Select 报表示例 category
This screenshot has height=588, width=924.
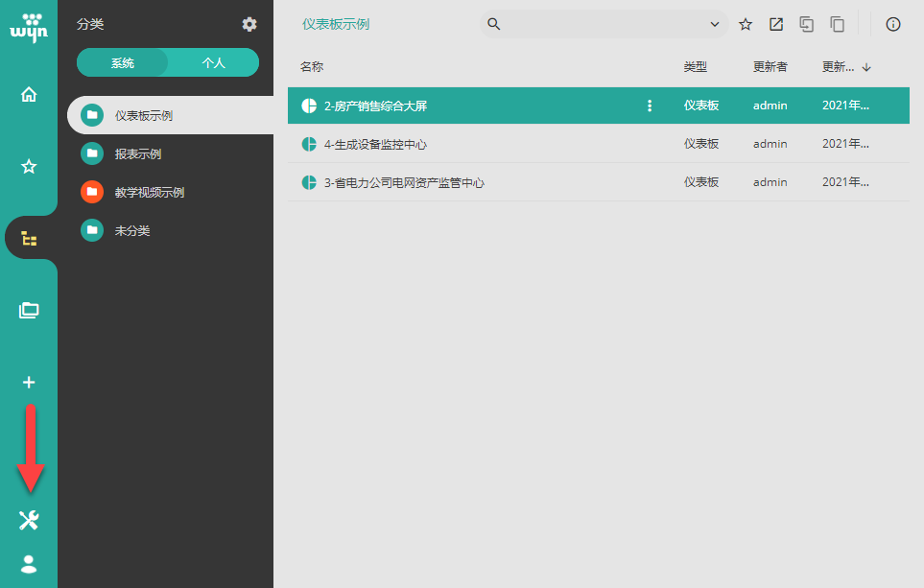pyautogui.click(x=170, y=153)
